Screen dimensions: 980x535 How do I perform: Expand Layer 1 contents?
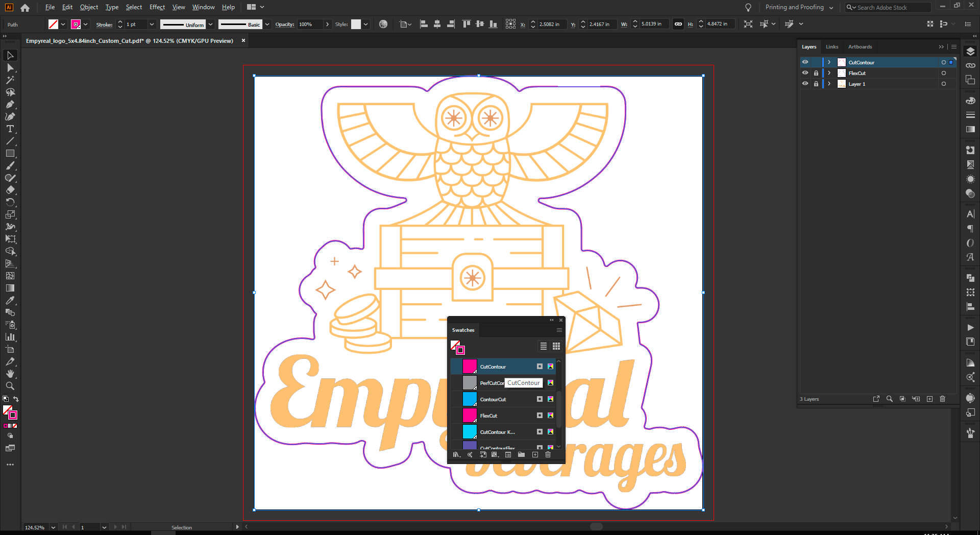pos(829,84)
